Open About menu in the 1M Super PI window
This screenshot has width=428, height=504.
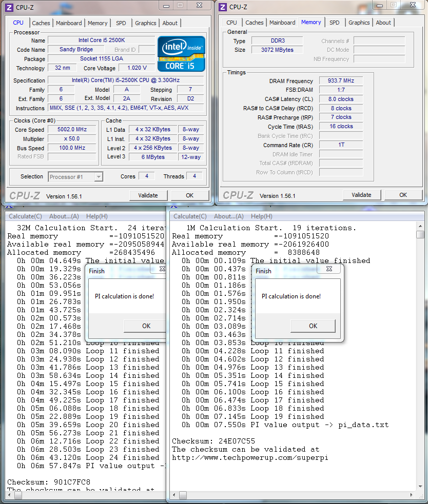(x=229, y=216)
